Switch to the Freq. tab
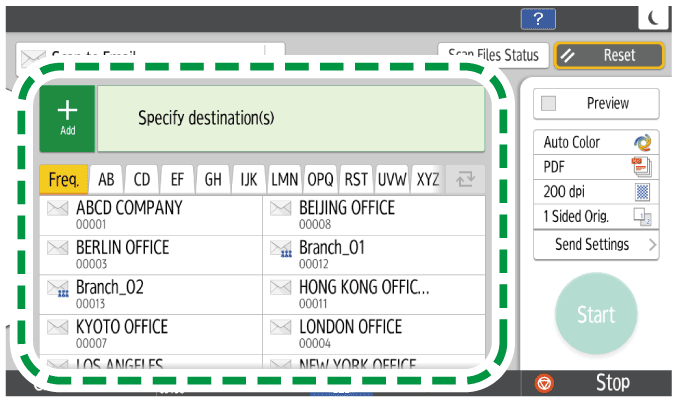Viewport: 675px width, 400px height. 63,180
